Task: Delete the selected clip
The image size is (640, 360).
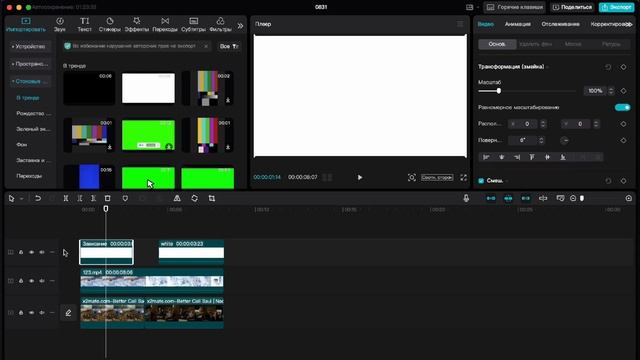Action: [x=108, y=198]
